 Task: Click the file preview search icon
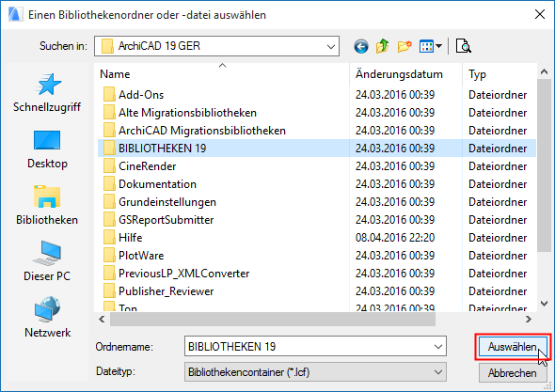click(463, 46)
